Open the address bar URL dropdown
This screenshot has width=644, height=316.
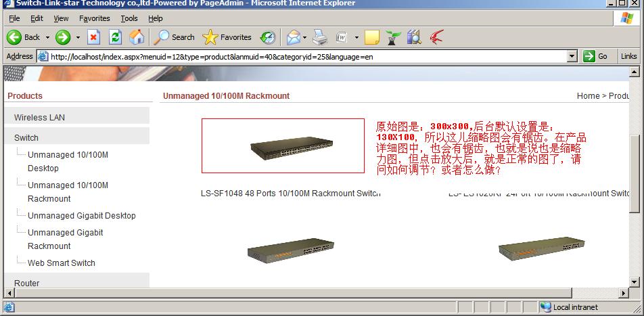[572, 56]
